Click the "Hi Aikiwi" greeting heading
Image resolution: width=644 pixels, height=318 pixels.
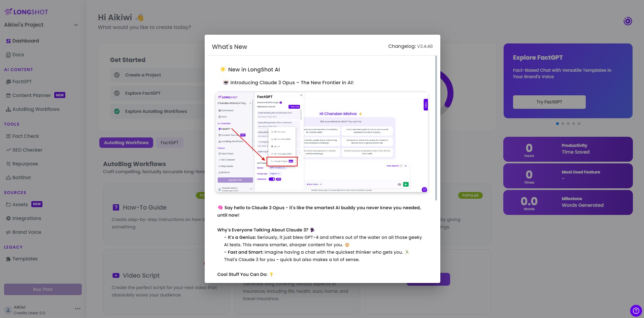click(x=115, y=18)
